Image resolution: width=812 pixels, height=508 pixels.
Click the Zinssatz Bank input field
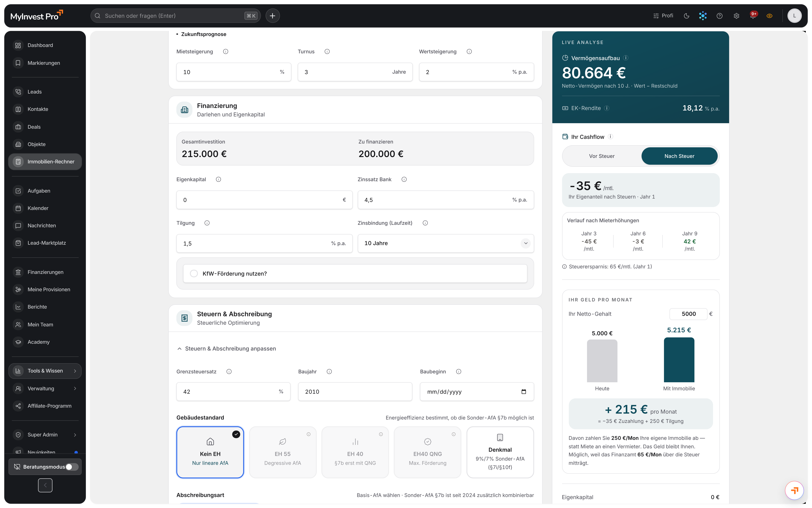point(446,200)
